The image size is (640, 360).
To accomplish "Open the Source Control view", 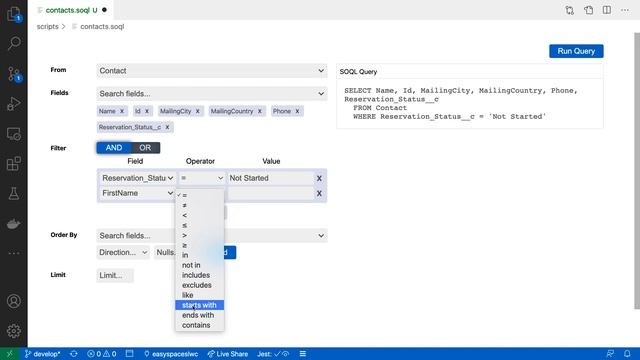I will pos(14,74).
